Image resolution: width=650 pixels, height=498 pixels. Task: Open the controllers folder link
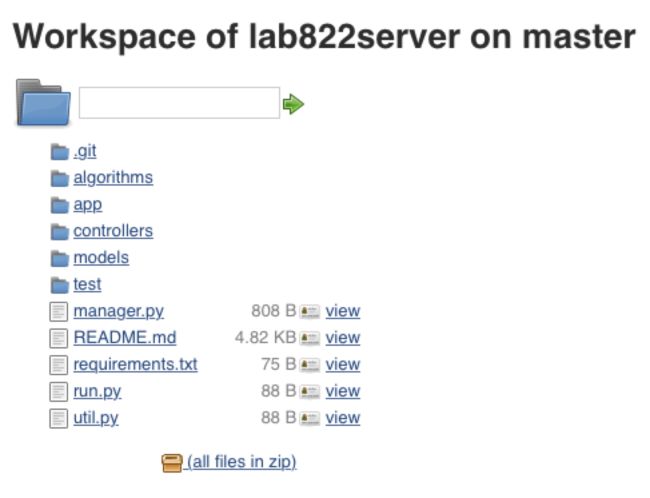pos(113,231)
